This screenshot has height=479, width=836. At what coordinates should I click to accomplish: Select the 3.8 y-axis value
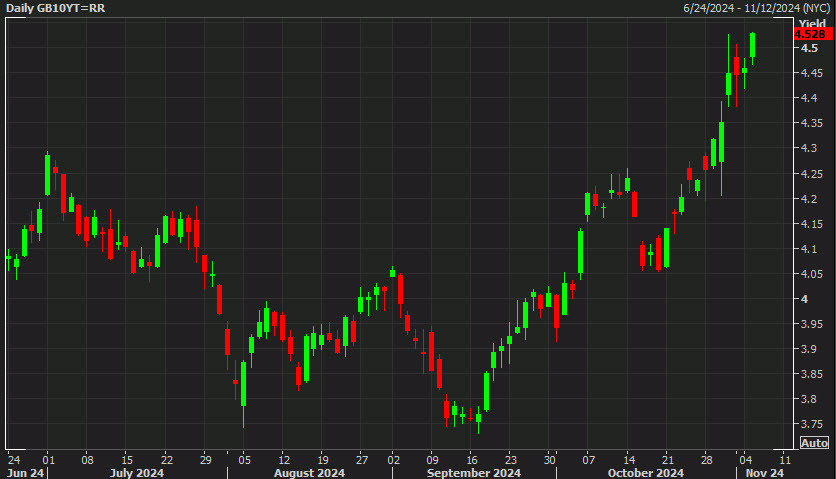click(x=809, y=400)
